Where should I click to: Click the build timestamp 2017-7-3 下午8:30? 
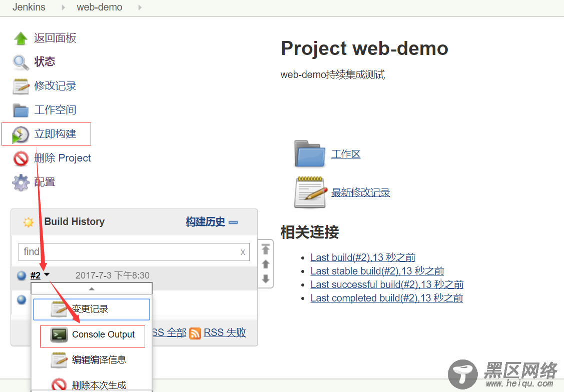pos(112,275)
